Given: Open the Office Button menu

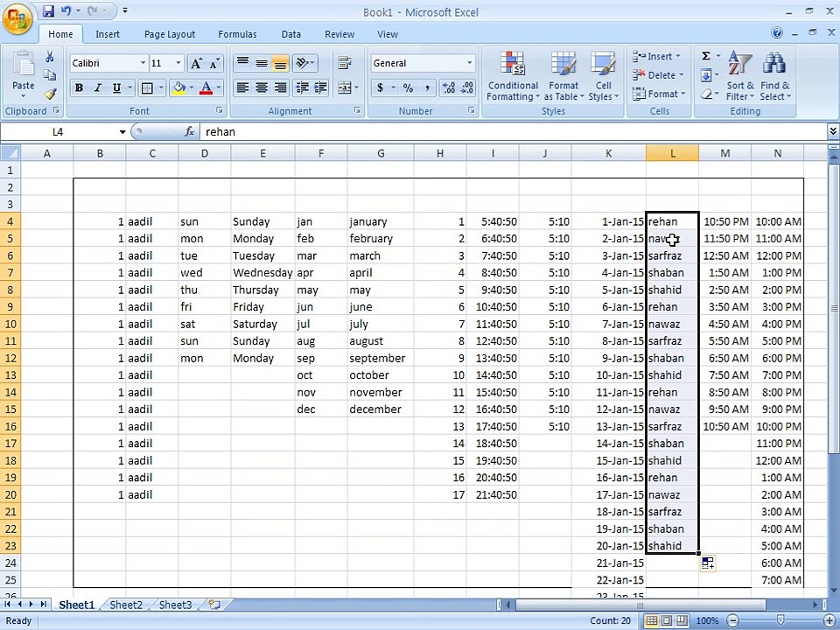Looking at the screenshot, I should pyautogui.click(x=17, y=19).
